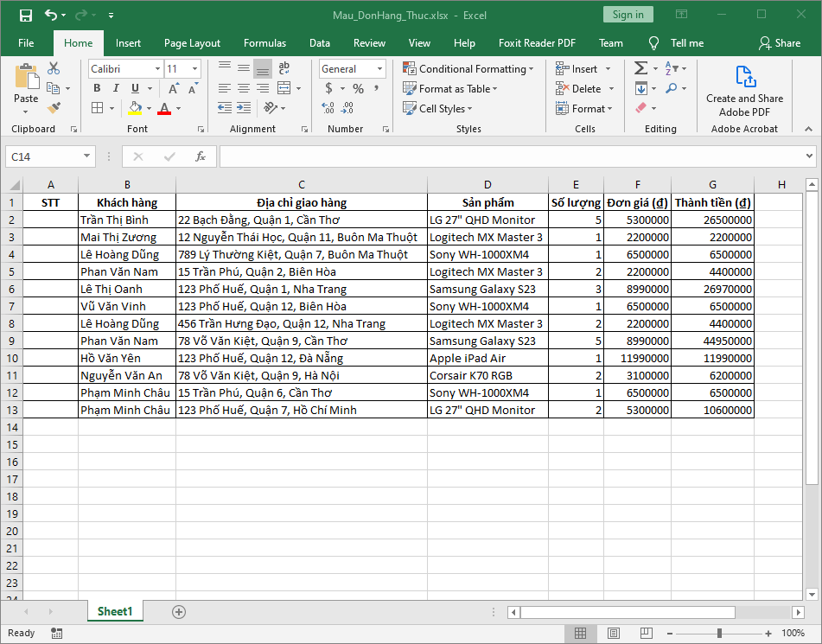Open Conditional Formatting options
The image size is (822, 644).
[468, 68]
